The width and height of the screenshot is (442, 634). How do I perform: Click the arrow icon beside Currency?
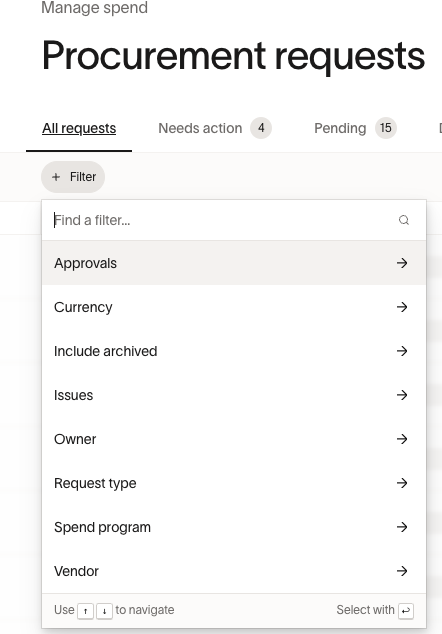402,307
